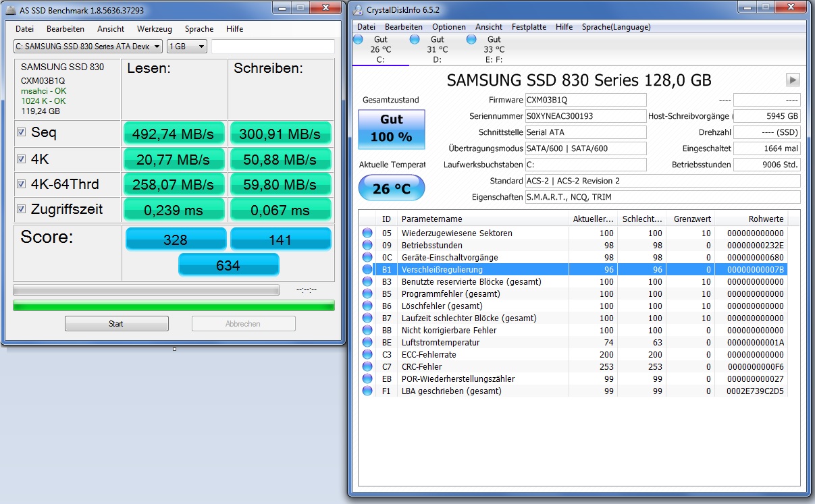
Task: Click the status orb for Benutzte reservierte Blöcke
Action: (x=367, y=281)
